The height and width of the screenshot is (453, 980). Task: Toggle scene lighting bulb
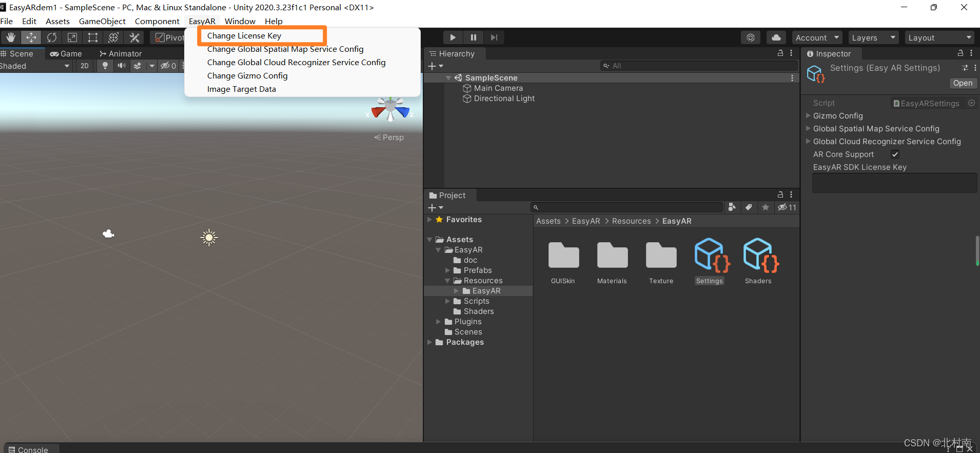pyautogui.click(x=105, y=66)
